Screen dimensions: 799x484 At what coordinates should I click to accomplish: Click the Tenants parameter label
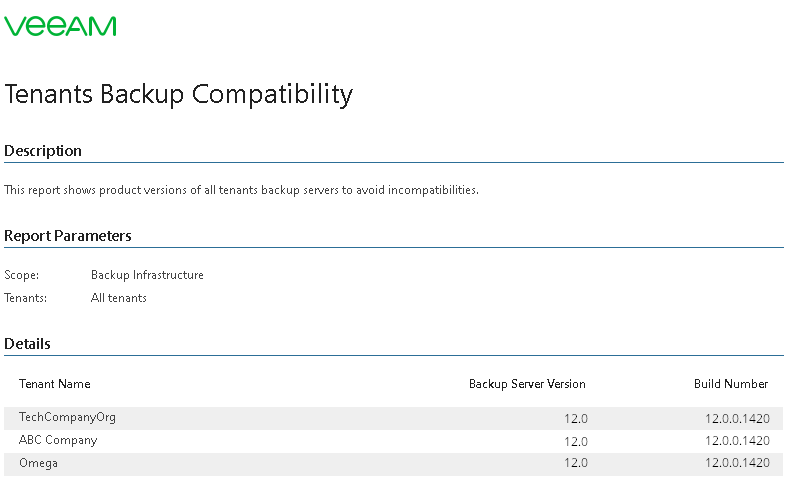coord(25,298)
